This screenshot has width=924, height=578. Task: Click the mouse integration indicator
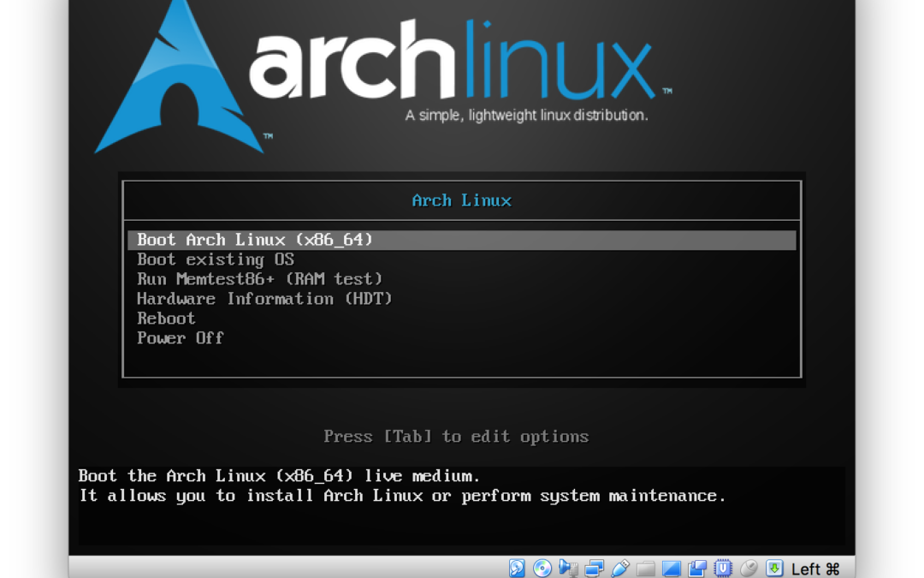point(749,568)
